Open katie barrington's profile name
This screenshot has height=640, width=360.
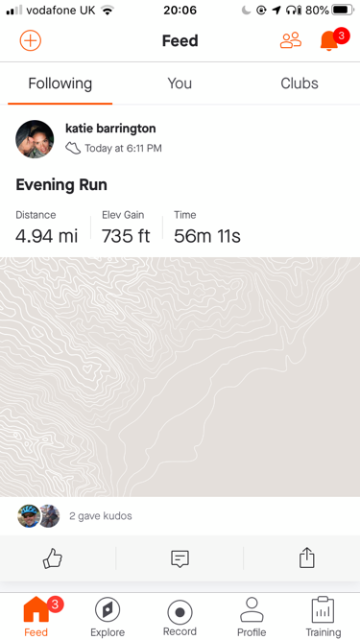111,129
